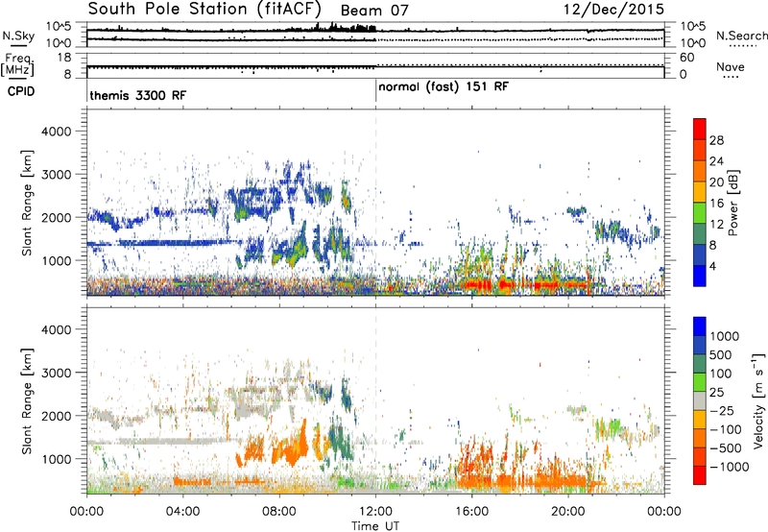
Task: Pick the yellow 16–20 dB Power swatch
Action: (x=700, y=192)
